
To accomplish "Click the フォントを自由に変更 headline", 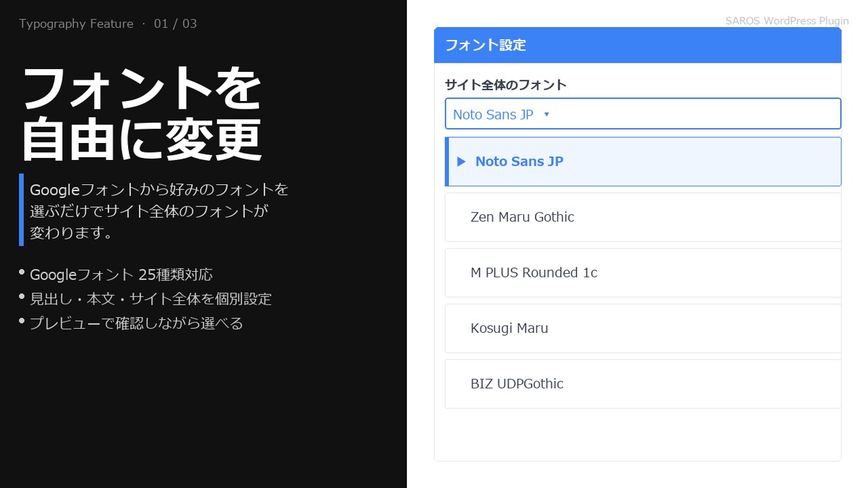I will pyautogui.click(x=142, y=114).
